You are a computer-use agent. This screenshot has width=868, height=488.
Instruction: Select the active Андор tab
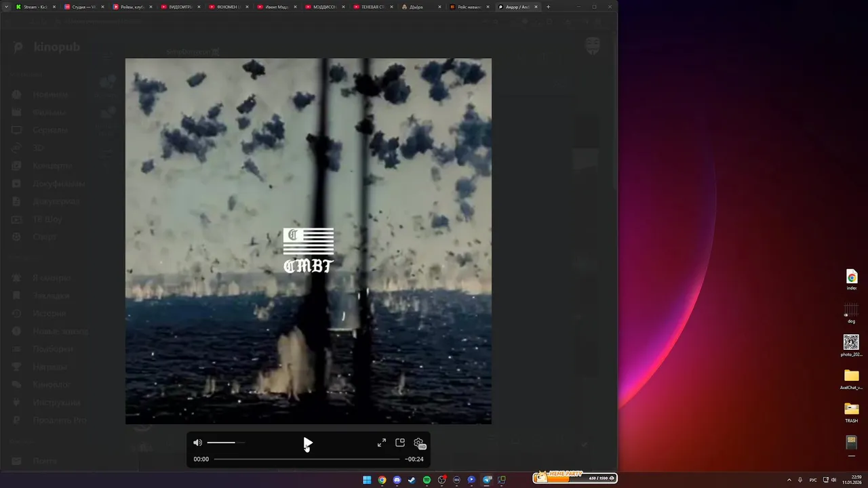coord(518,7)
